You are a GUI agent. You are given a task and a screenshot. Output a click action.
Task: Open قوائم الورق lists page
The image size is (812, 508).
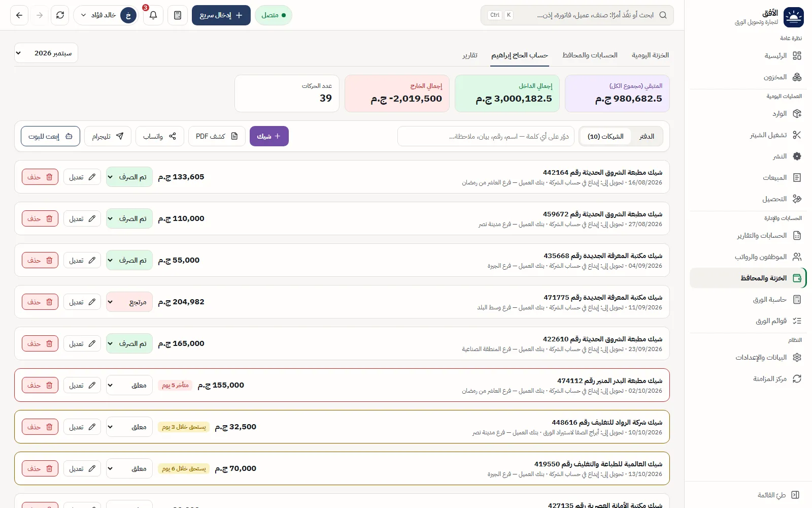coord(748,321)
